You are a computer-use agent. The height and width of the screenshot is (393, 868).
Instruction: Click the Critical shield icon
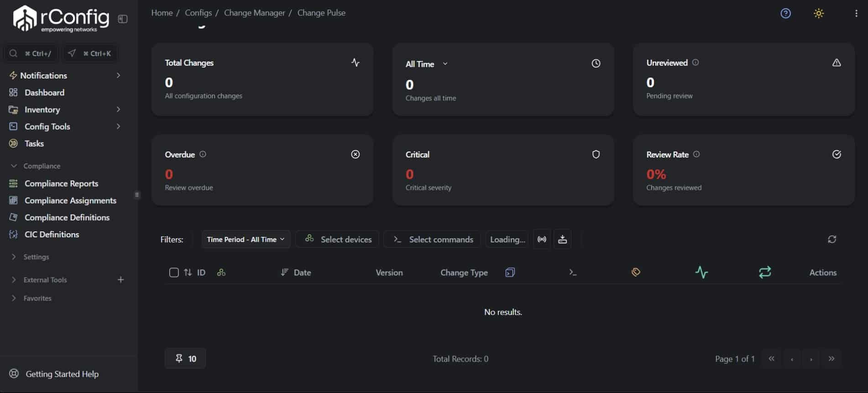pos(596,154)
